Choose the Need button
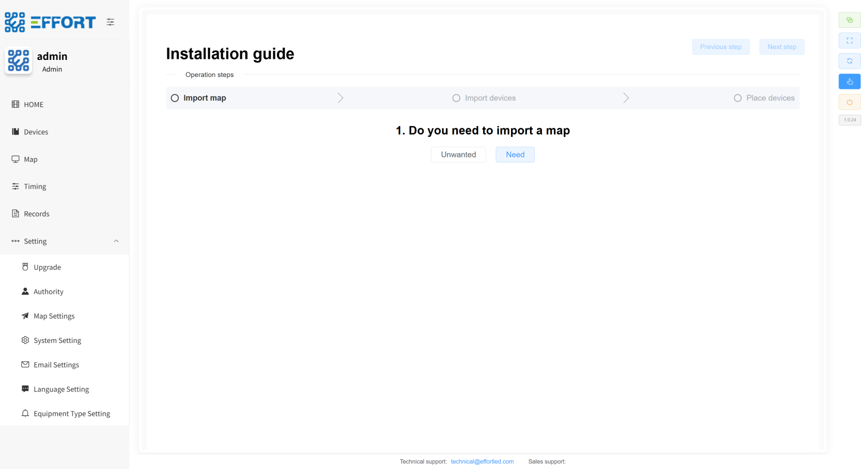This screenshot has height=469, width=868. coord(515,154)
